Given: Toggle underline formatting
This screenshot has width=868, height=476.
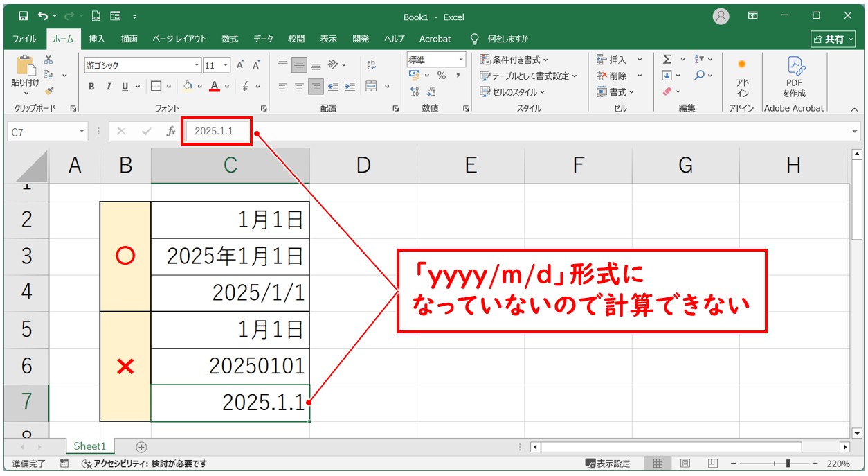Looking at the screenshot, I should coord(125,85).
